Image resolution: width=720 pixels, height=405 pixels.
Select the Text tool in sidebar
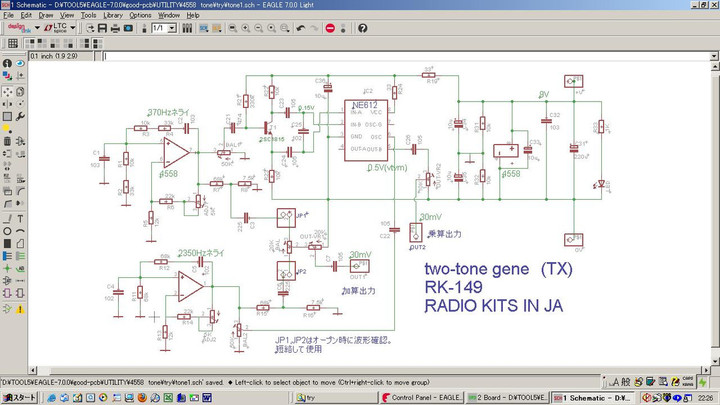[20, 218]
